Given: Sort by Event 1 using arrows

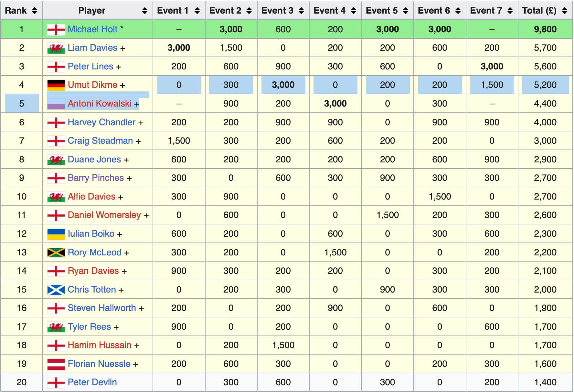Looking at the screenshot, I should point(197,11).
